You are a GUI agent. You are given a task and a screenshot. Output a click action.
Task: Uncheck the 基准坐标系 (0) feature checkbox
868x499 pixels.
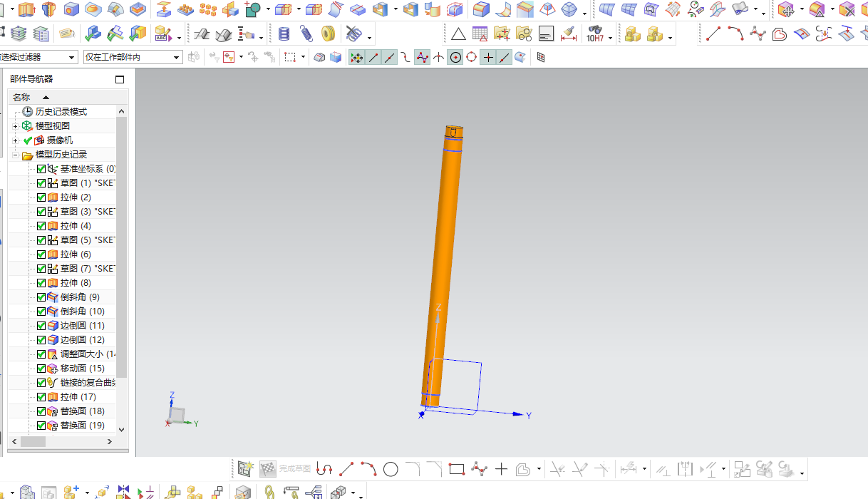click(x=41, y=169)
